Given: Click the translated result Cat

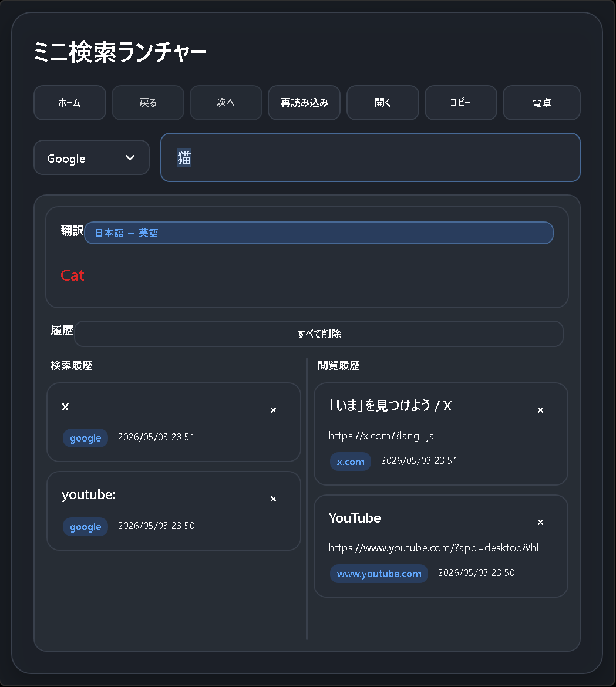Looking at the screenshot, I should click(72, 275).
